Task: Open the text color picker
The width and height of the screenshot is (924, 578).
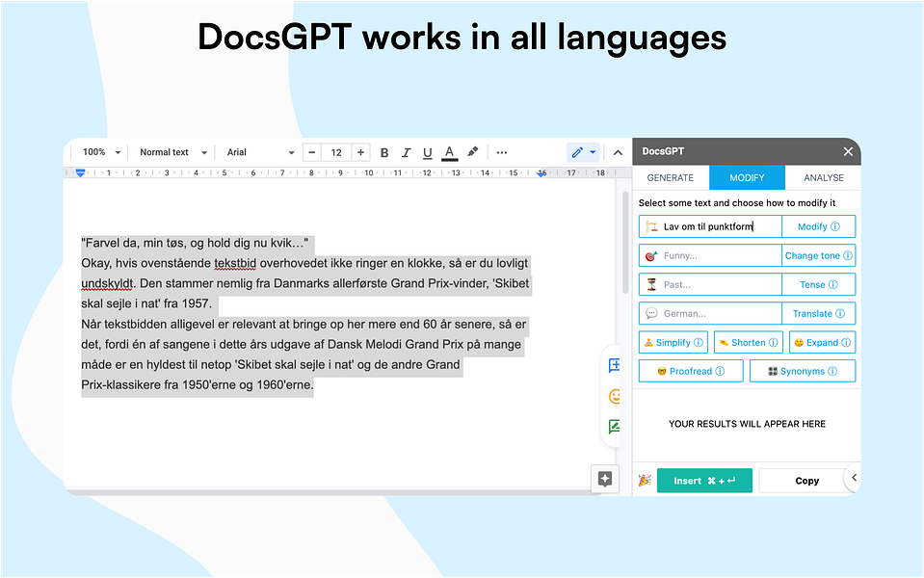Action: pyautogui.click(x=449, y=152)
